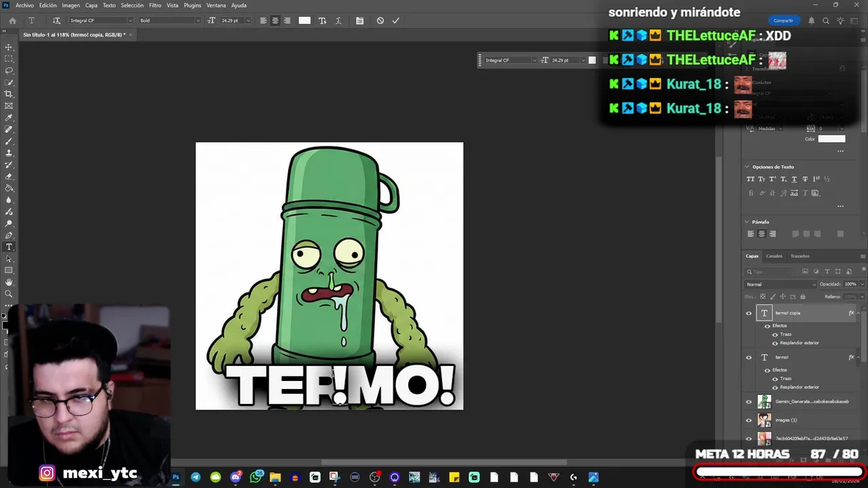Select the Frame tool
The width and height of the screenshot is (868, 488).
pyautogui.click(x=9, y=106)
